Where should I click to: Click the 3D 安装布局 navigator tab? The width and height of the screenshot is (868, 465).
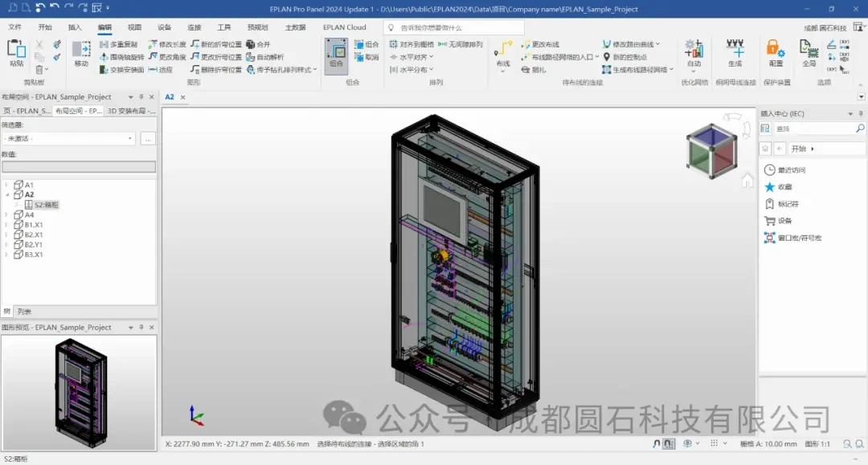pos(131,111)
